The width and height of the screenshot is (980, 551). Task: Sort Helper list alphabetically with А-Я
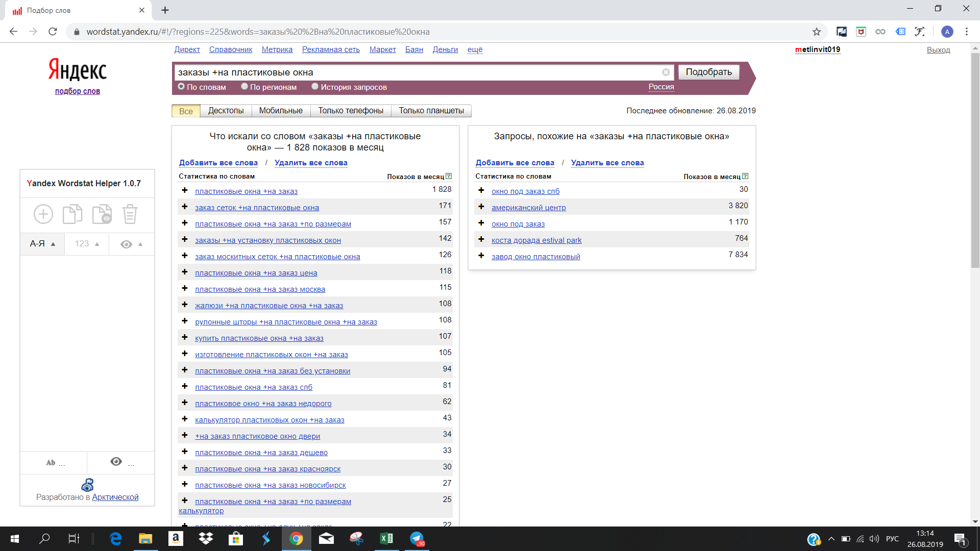click(x=42, y=244)
